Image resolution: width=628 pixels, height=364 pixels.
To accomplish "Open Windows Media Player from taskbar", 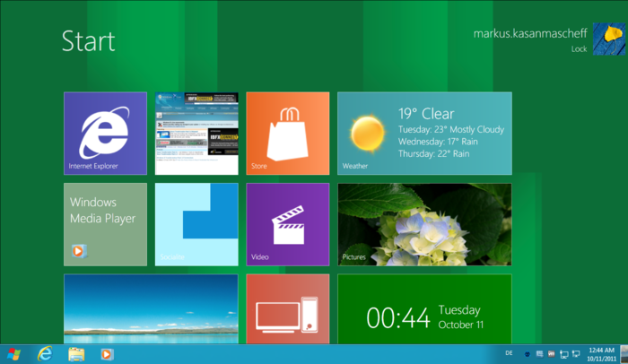I will pyautogui.click(x=107, y=354).
